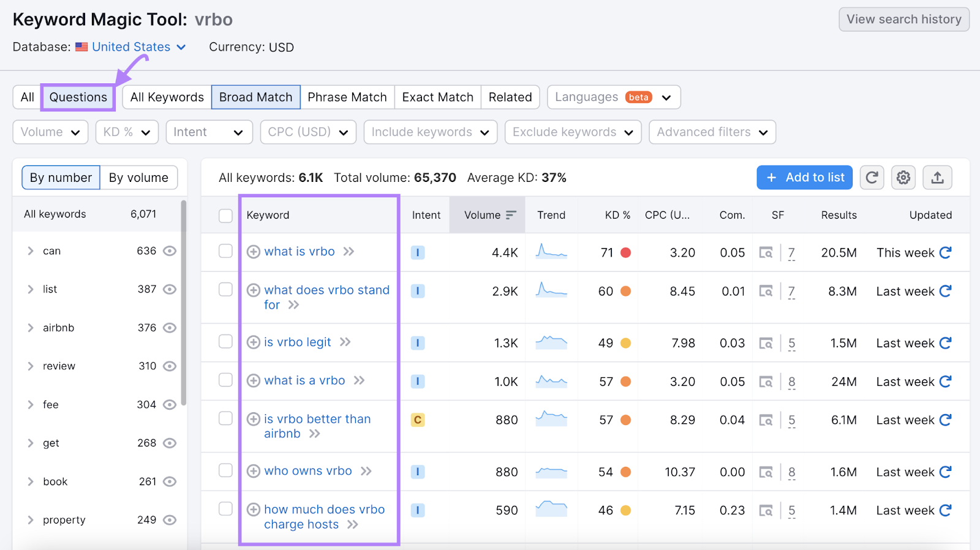Select the Exact Match tab
This screenshot has height=550, width=980.
tap(438, 97)
